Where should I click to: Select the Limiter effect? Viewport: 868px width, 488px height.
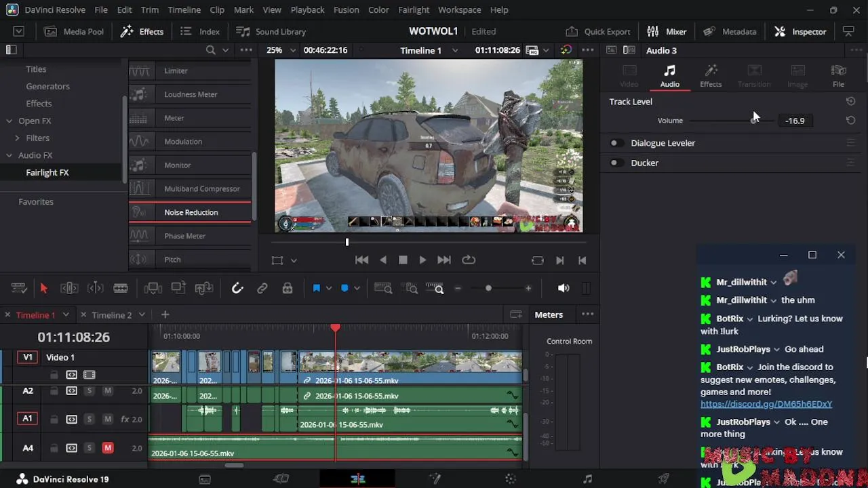(190, 70)
